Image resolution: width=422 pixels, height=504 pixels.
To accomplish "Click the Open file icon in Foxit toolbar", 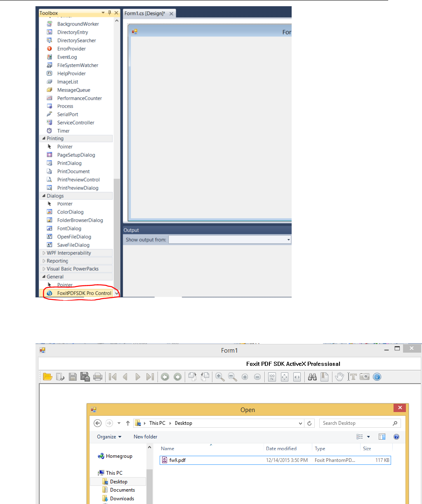I will [x=47, y=377].
